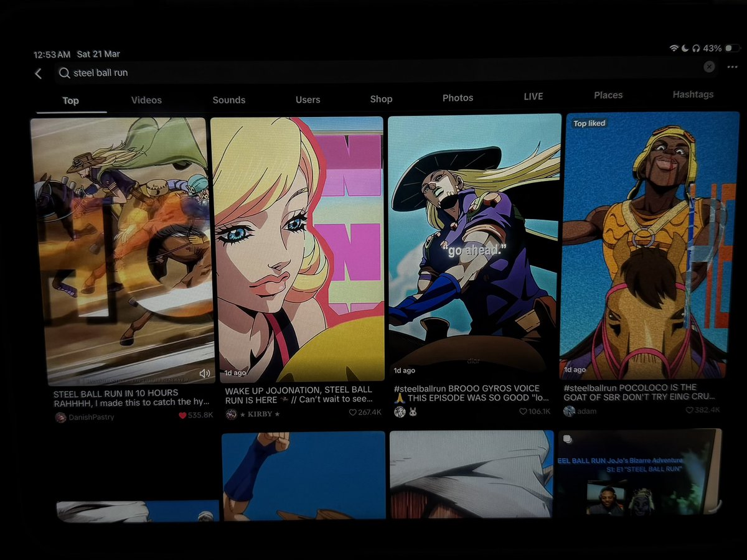Screen dimensions: 747x560
Task: Open the DanishPastry profile avatar
Action: coord(60,418)
